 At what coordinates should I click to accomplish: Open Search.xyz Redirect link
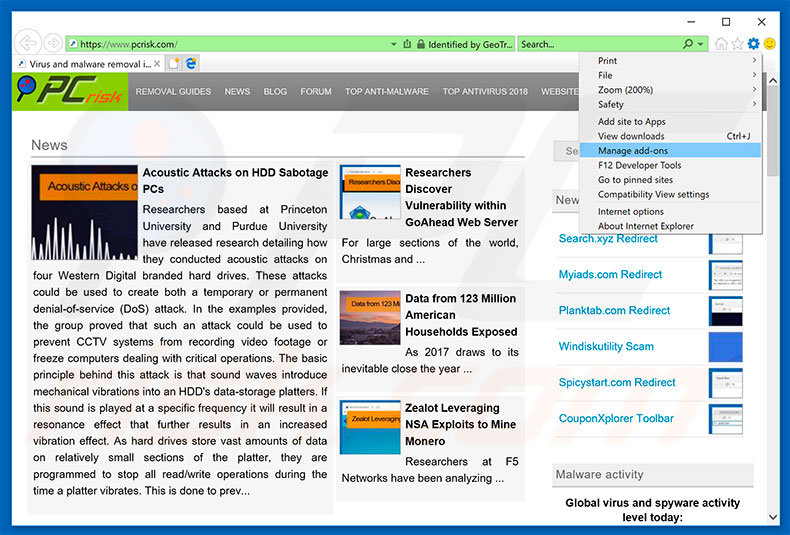pos(608,238)
